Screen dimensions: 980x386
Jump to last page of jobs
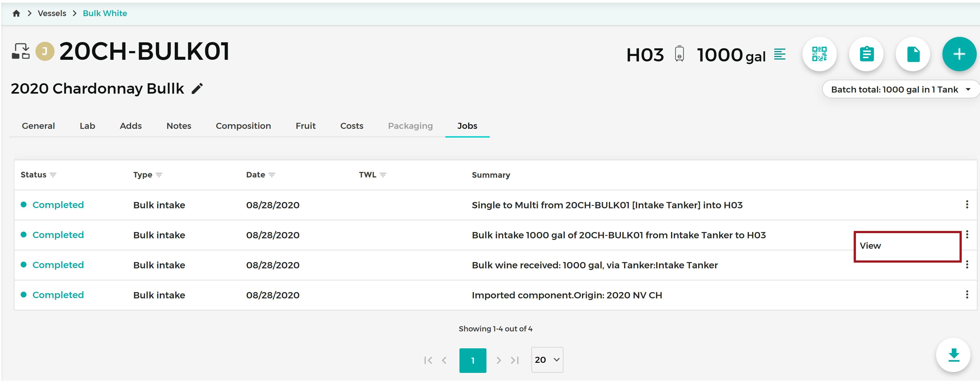pyautogui.click(x=515, y=360)
